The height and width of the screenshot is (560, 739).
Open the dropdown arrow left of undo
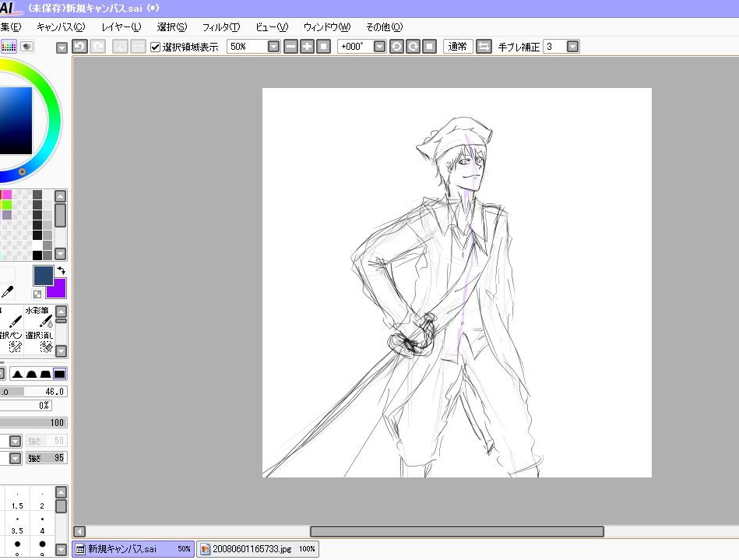(62, 48)
